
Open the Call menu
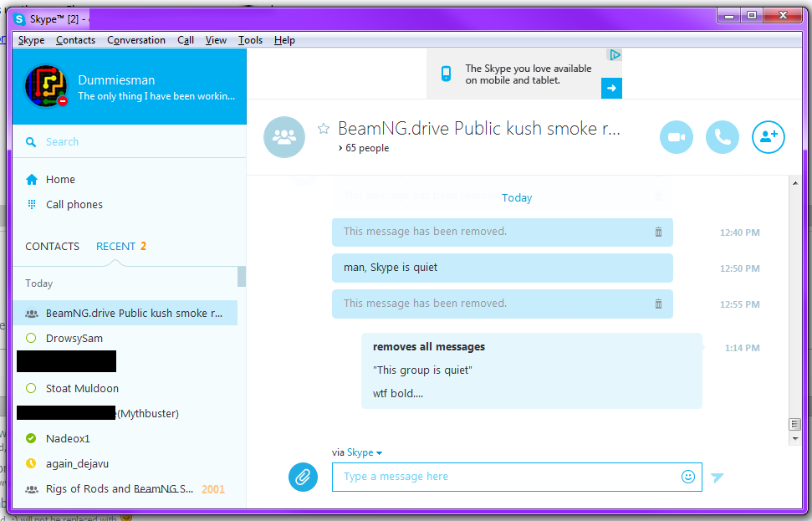(x=186, y=40)
